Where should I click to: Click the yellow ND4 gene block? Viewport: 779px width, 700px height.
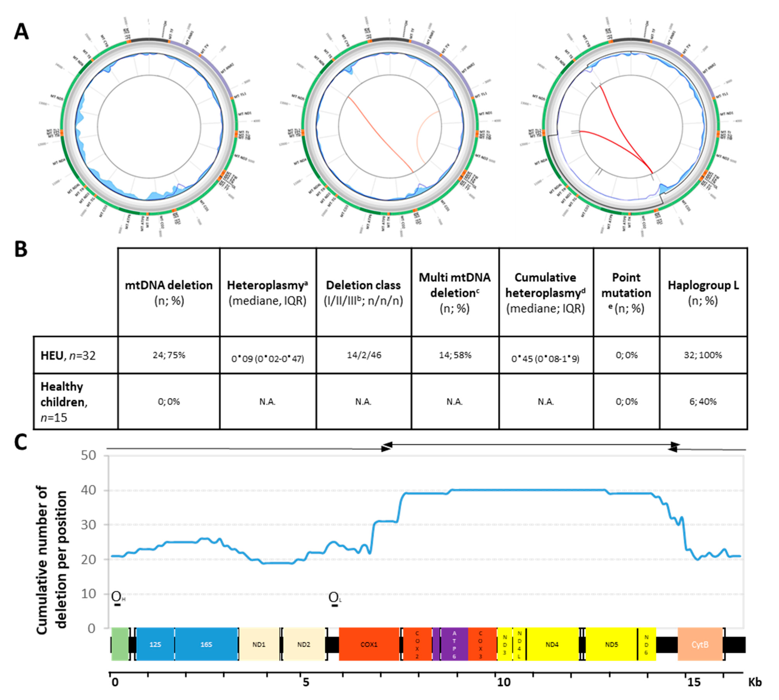coord(552,644)
